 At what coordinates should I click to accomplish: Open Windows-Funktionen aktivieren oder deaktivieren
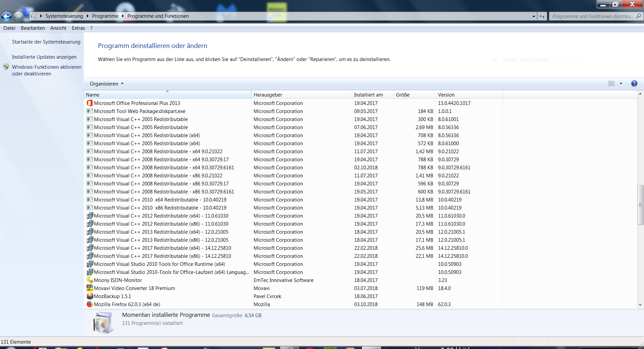47,70
